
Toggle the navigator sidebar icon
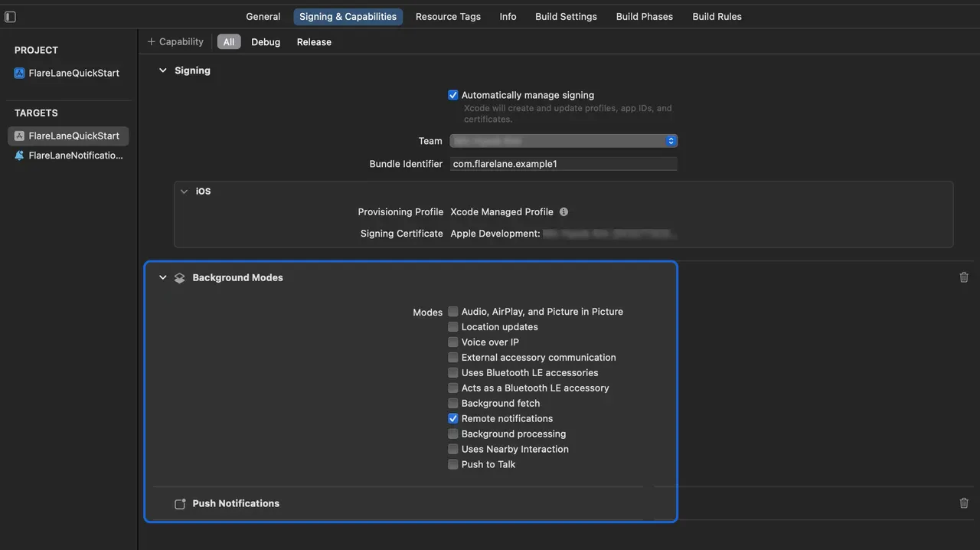[x=10, y=16]
